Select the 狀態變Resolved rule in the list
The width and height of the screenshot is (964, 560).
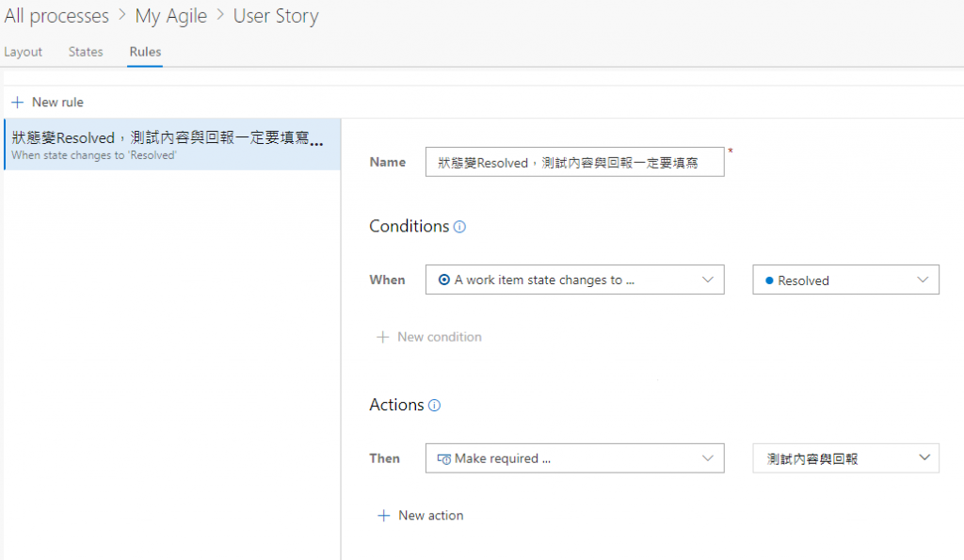(x=172, y=144)
